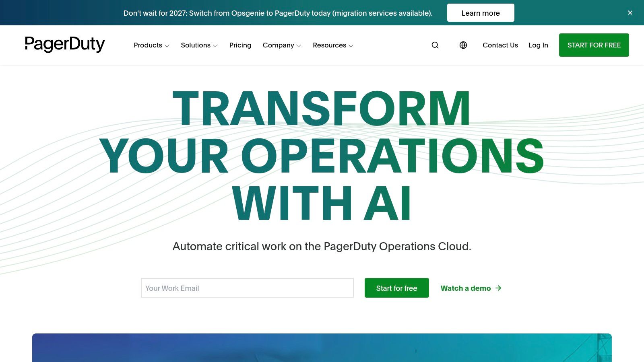The height and width of the screenshot is (362, 644).
Task: Click the hero video thumbnail below
Action: [322, 348]
